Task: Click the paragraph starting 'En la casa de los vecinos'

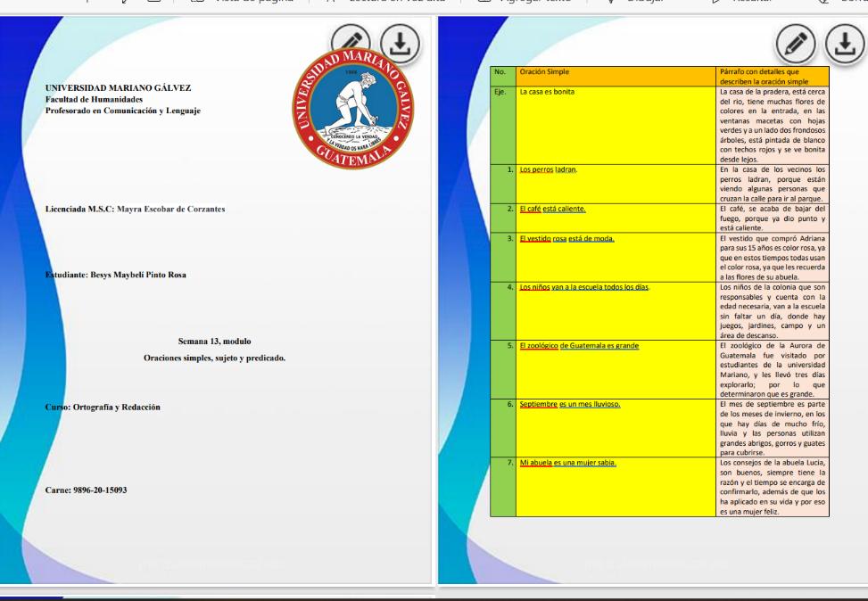Action: tap(773, 184)
